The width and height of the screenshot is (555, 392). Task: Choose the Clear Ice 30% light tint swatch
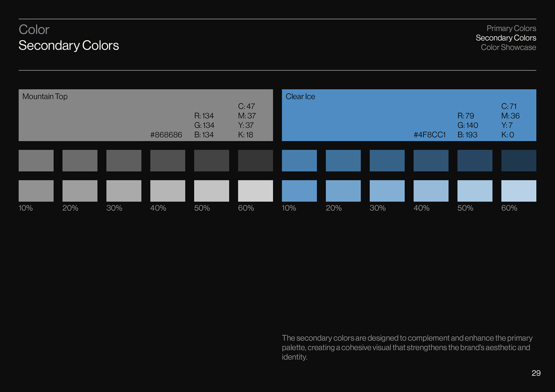[x=387, y=191]
